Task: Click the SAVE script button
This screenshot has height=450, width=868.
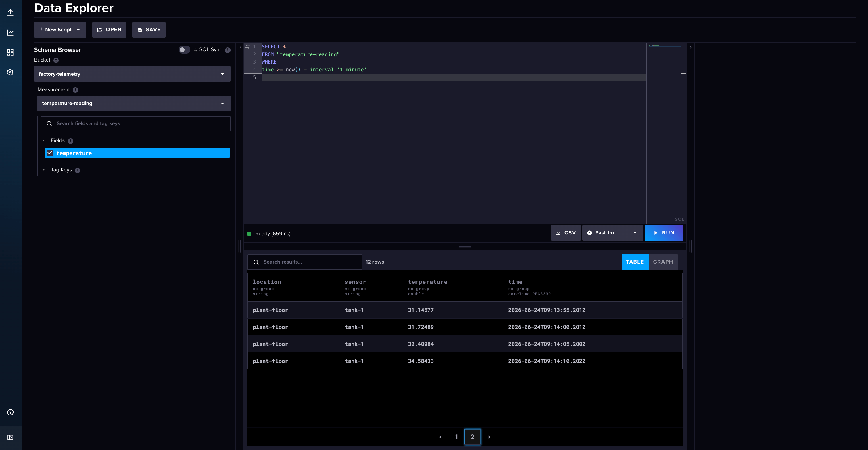Action: pyautogui.click(x=149, y=30)
